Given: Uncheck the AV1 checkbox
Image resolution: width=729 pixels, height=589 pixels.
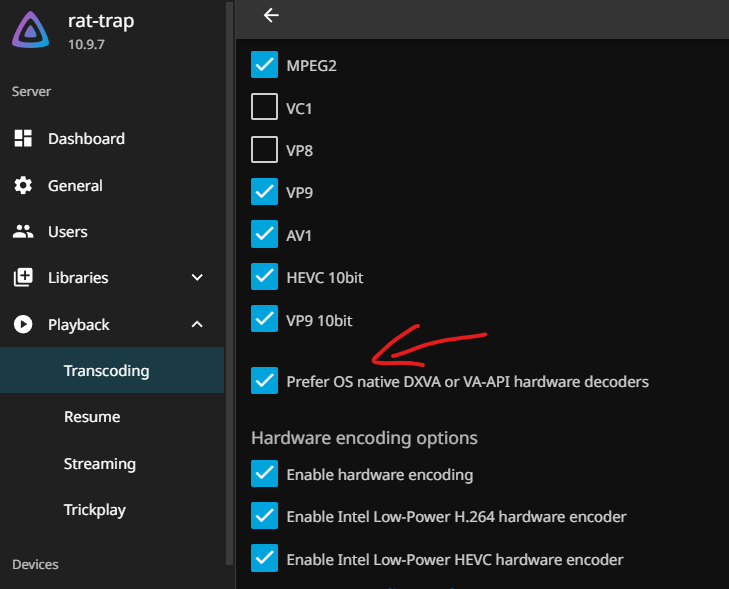Looking at the screenshot, I should pos(264,234).
